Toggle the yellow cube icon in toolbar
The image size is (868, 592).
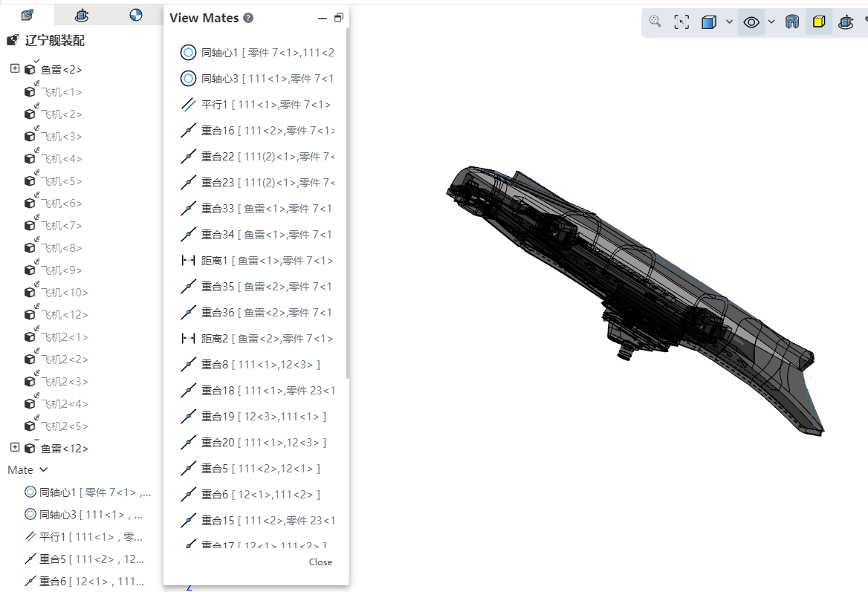pyautogui.click(x=819, y=22)
